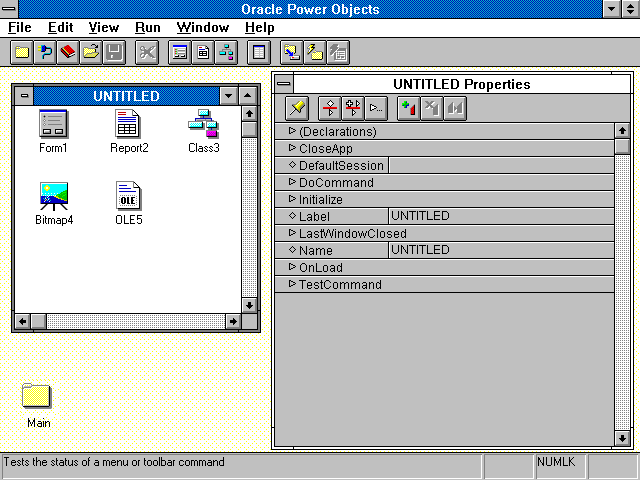Select the Report2 icon in UNTITLED window
The height and width of the screenshot is (480, 640).
click(128, 131)
